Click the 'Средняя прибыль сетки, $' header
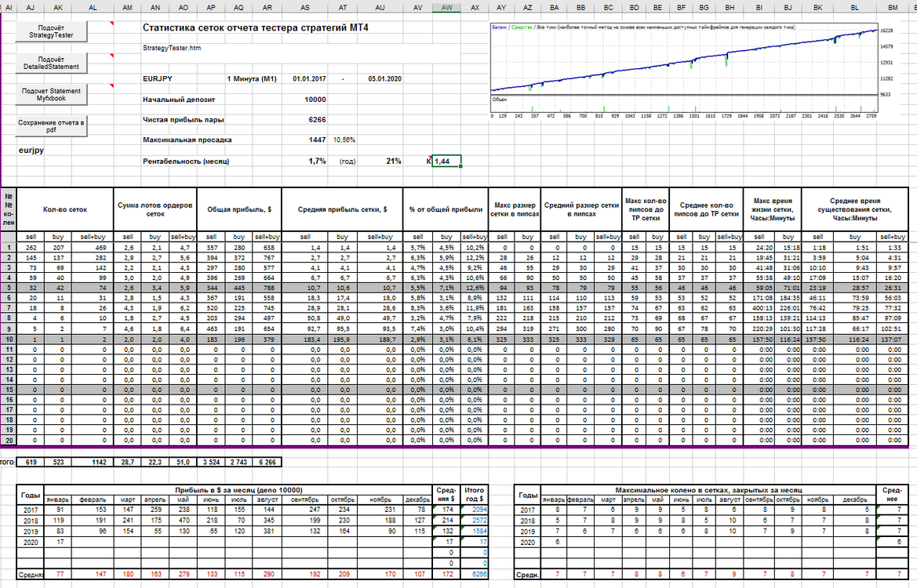The image size is (917, 588). [342, 209]
